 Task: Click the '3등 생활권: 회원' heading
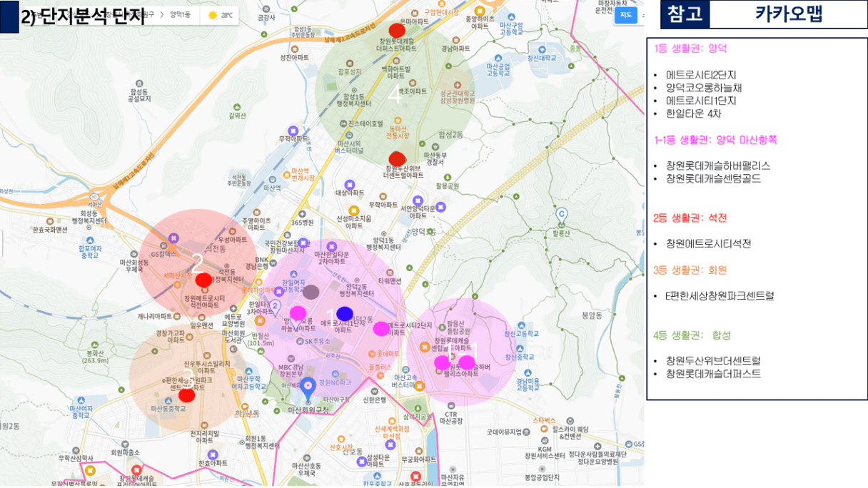(x=690, y=270)
